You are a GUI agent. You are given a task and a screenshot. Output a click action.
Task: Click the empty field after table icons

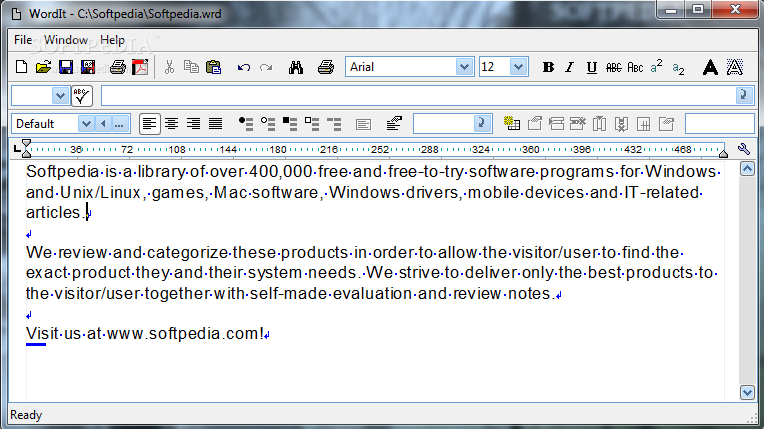(720, 123)
